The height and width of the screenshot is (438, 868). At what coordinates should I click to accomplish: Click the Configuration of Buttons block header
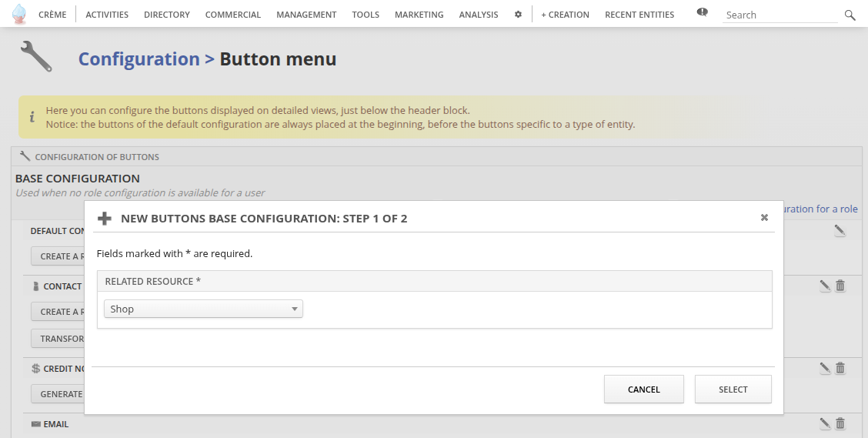point(436,157)
